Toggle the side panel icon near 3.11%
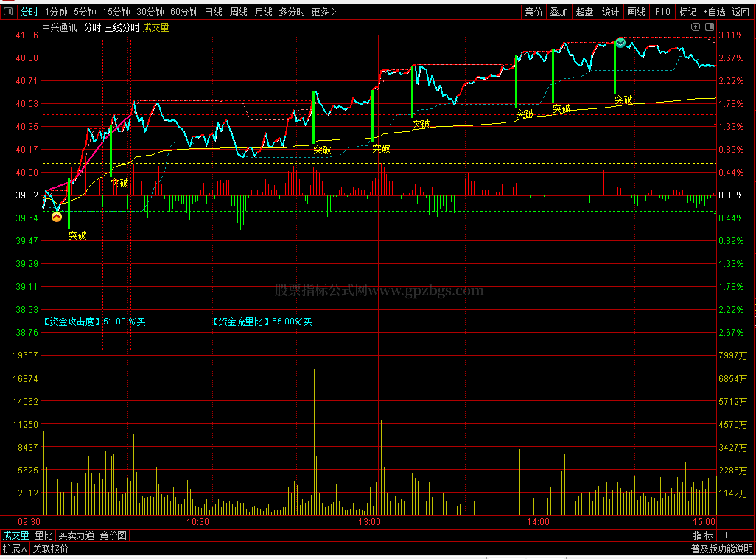Image resolution: width=756 pixels, height=559 pixels. [709, 27]
